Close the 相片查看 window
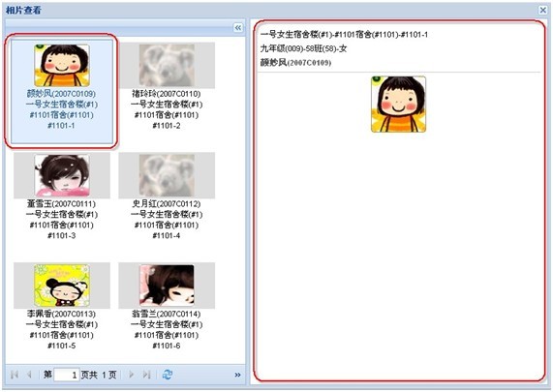 [543, 10]
